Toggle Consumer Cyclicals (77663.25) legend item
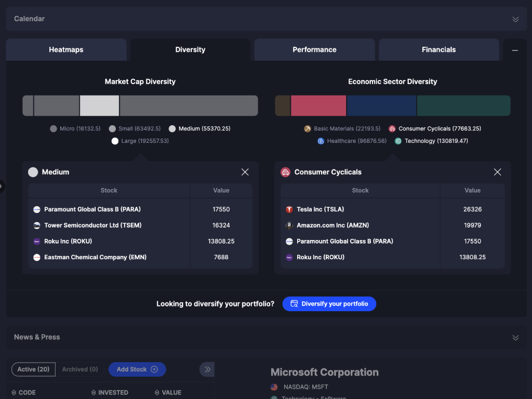This screenshot has height=399, width=532. [x=435, y=129]
